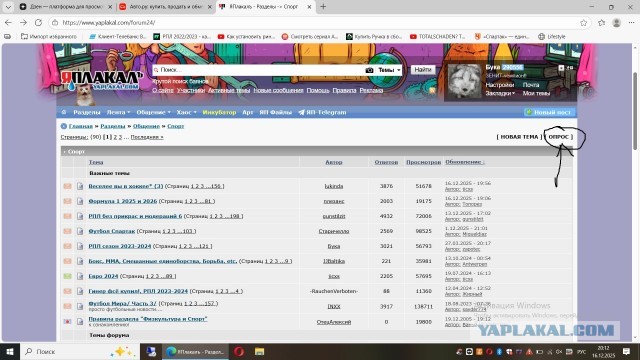Click the camera image-search icon
The width and height of the screenshot is (640, 360).
click(369, 70)
